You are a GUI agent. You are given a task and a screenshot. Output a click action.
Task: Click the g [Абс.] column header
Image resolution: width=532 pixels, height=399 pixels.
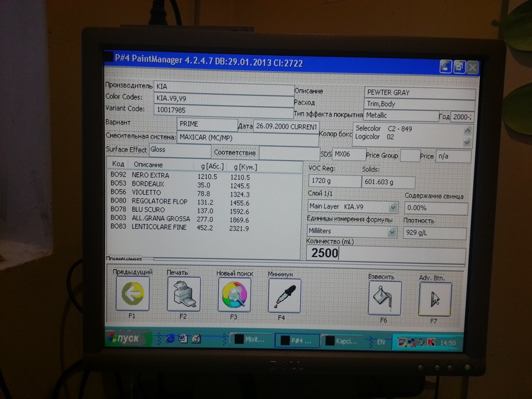tap(212, 166)
